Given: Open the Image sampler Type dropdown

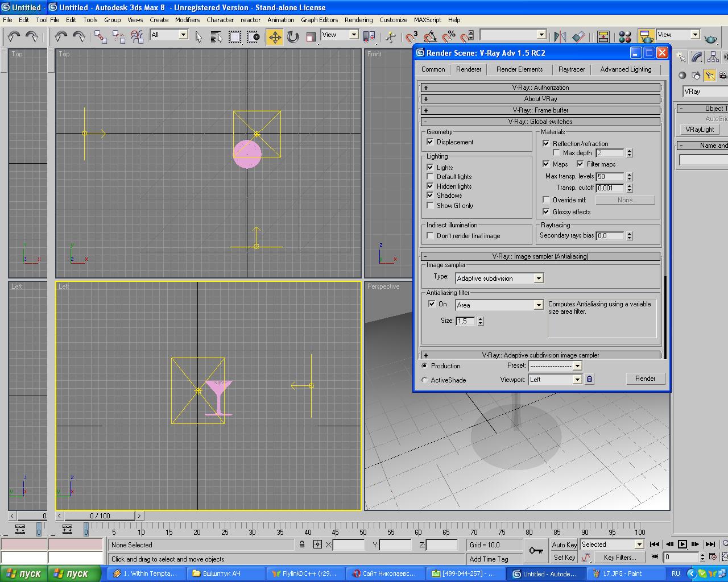Looking at the screenshot, I should click(x=499, y=278).
